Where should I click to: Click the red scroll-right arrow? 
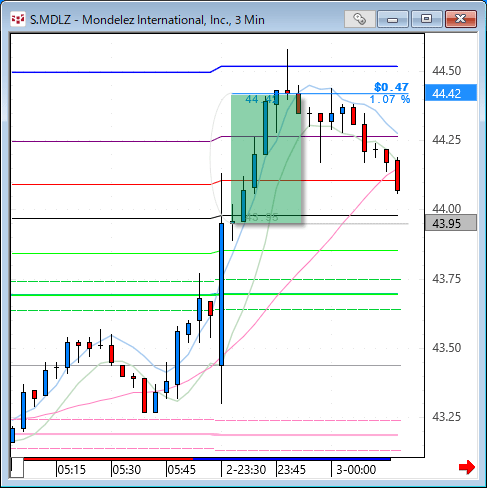[467, 467]
